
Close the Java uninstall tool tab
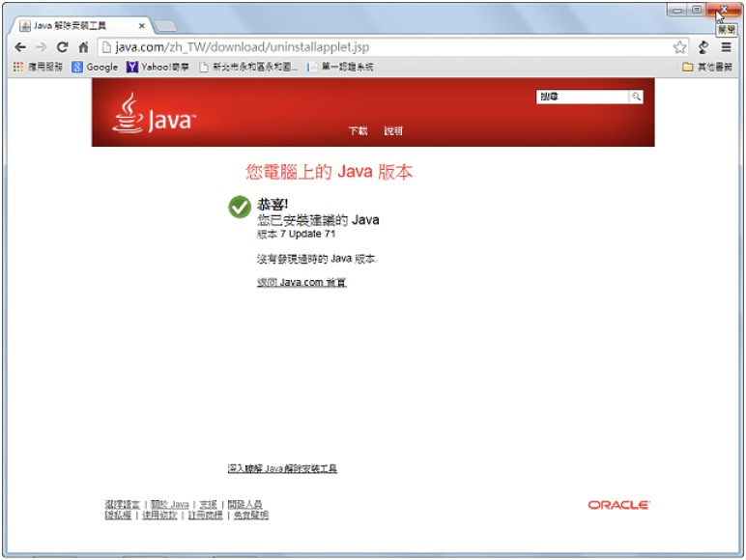click(141, 26)
